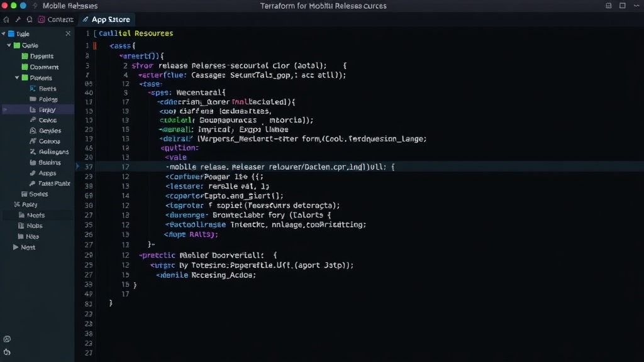Screen dimensions: 644x362
Task: Click the blue folder icon of root item
Action: tap(11, 34)
